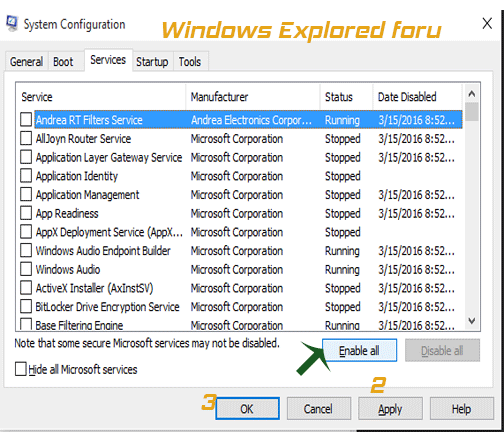
Task: Select the Services tab
Action: click(x=108, y=60)
